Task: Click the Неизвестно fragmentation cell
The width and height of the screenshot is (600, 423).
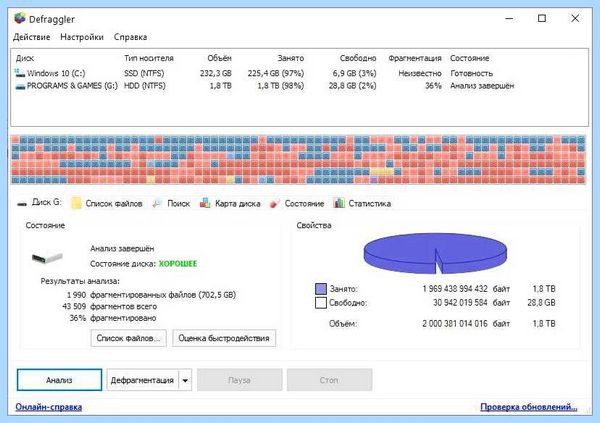Action: coord(420,73)
